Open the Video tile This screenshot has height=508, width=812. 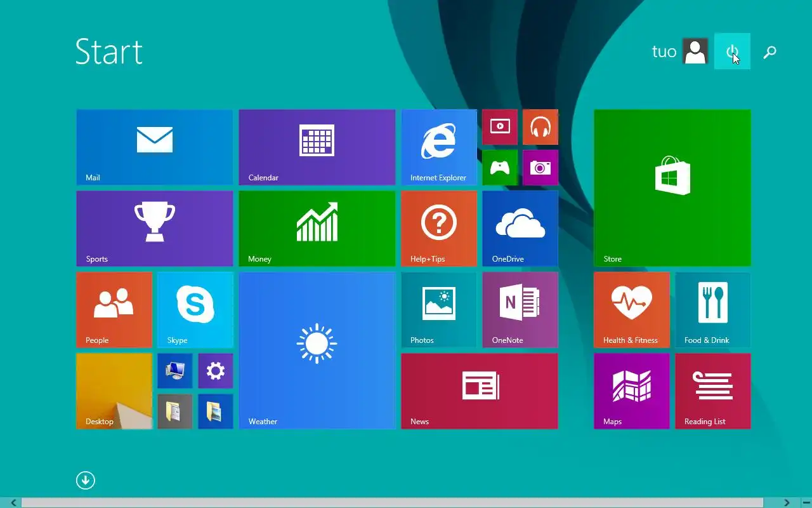click(500, 127)
